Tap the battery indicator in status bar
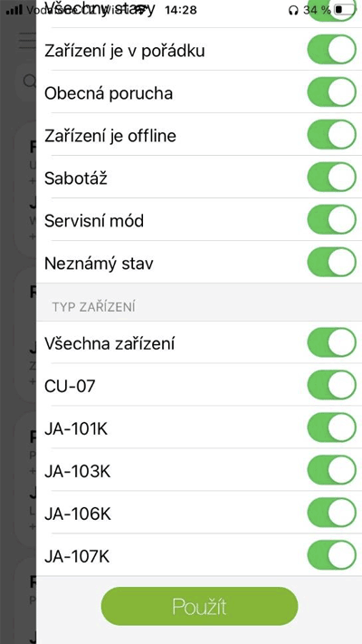 pos(344,10)
